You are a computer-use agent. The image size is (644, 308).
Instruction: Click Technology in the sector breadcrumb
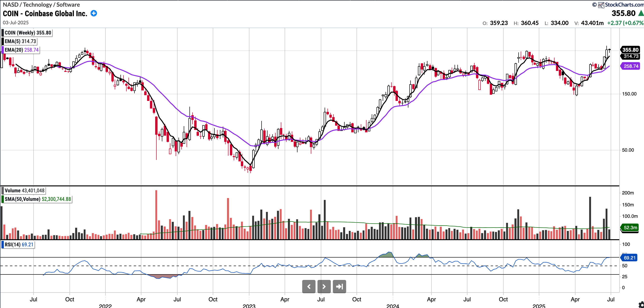point(37,5)
